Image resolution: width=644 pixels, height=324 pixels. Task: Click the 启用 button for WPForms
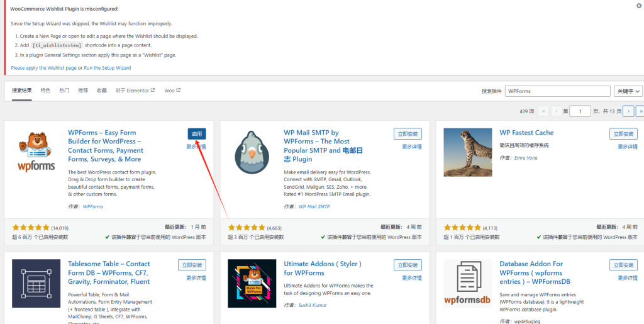(x=196, y=134)
